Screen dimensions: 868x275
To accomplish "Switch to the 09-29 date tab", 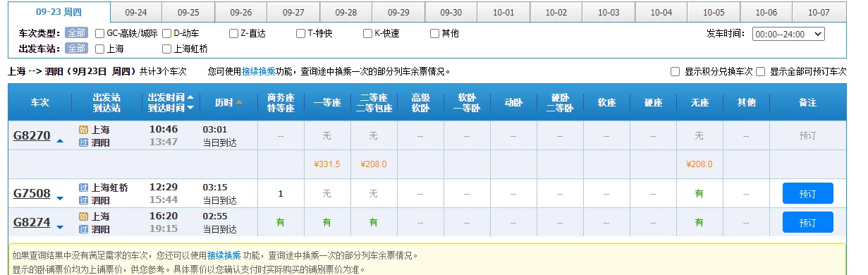I will pyautogui.click(x=398, y=13).
